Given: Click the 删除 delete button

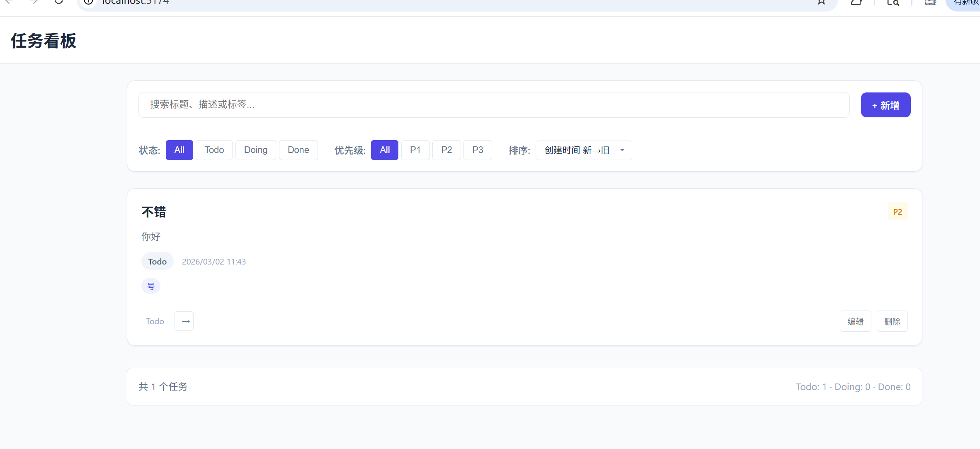Looking at the screenshot, I should click(x=892, y=321).
